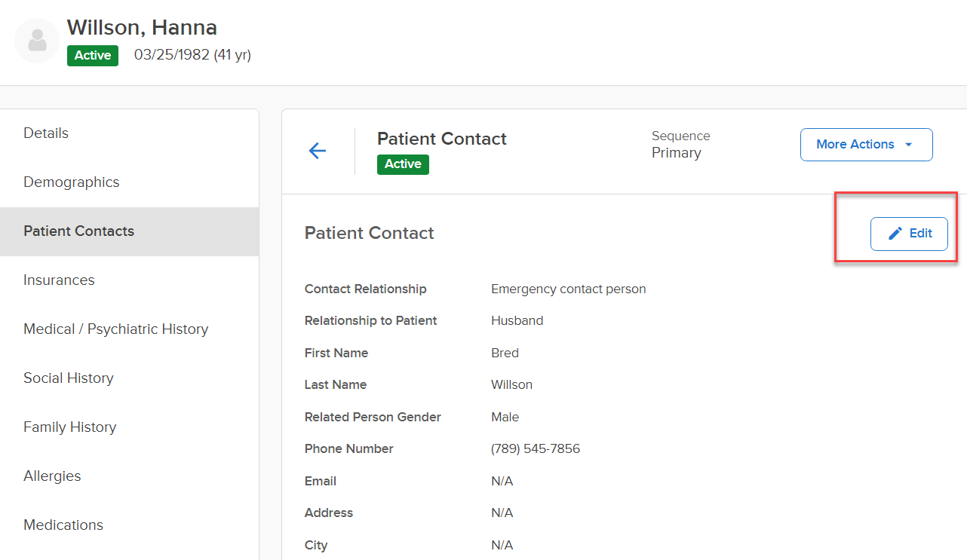Image resolution: width=967 pixels, height=560 pixels.
Task: Click the Edit button
Action: pos(909,234)
